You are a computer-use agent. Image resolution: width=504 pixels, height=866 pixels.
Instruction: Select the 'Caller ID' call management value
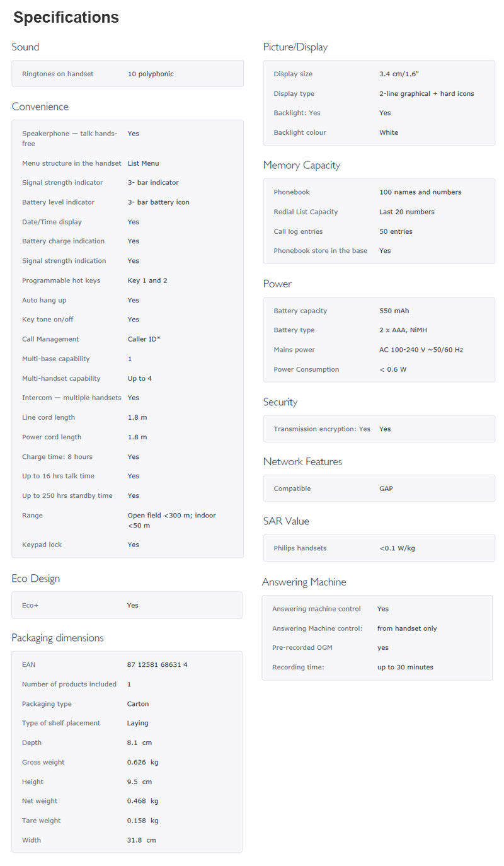(x=144, y=339)
